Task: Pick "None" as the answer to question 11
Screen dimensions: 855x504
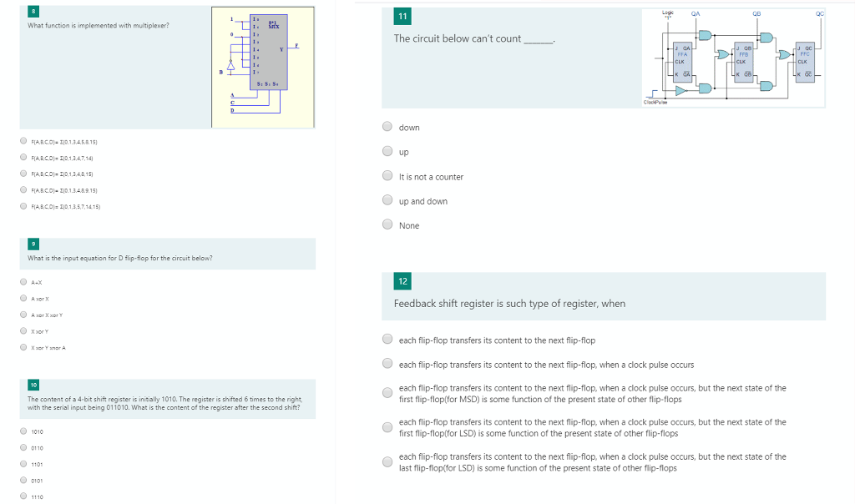Action: [x=387, y=224]
